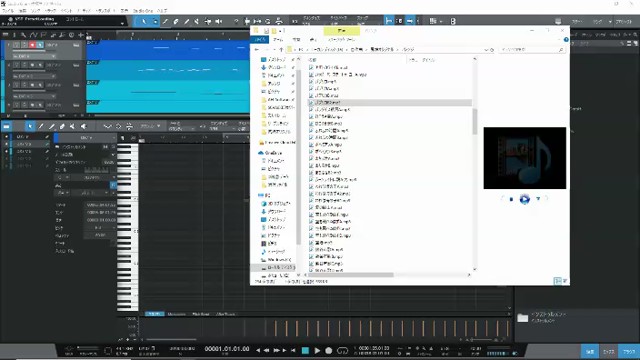Image resolution: width=640 pixels, height=360 pixels.
Task: Select the Eraser tool in arrangement toolbar
Action: pyautogui.click(x=176, y=21)
